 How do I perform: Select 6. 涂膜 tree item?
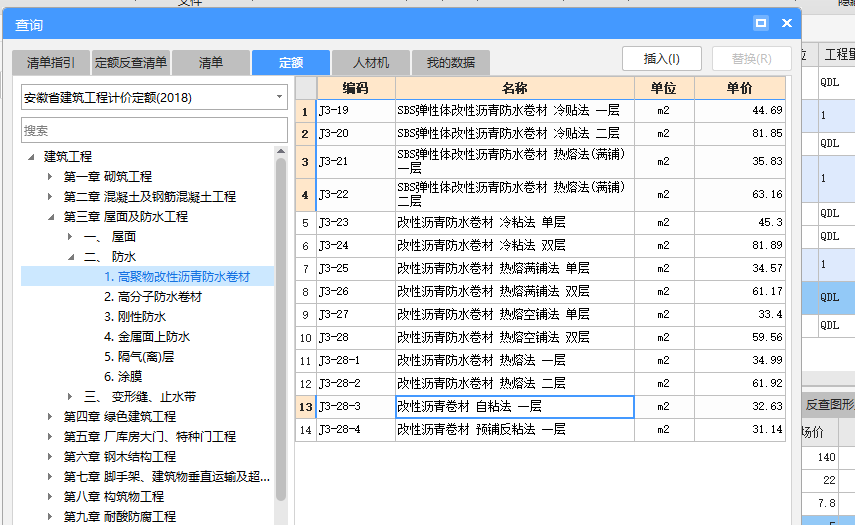point(123,377)
